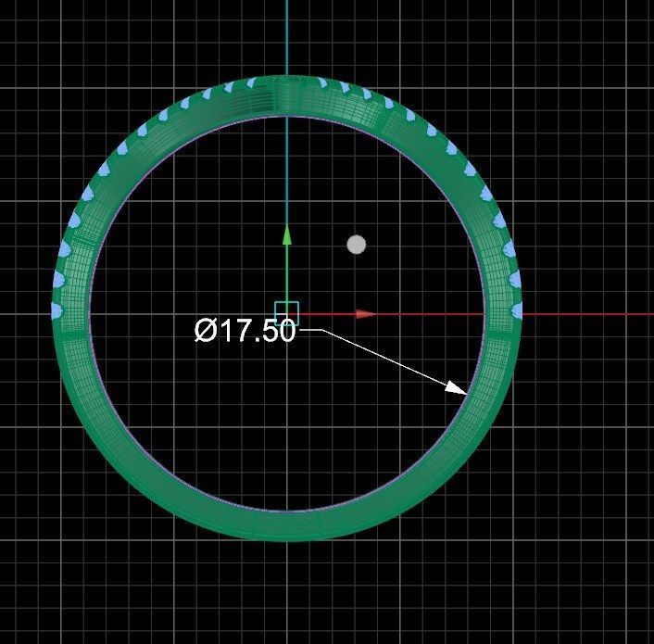Screen dimensions: 654x644
Task: Click the gray point marker inside ring
Action: (357, 245)
